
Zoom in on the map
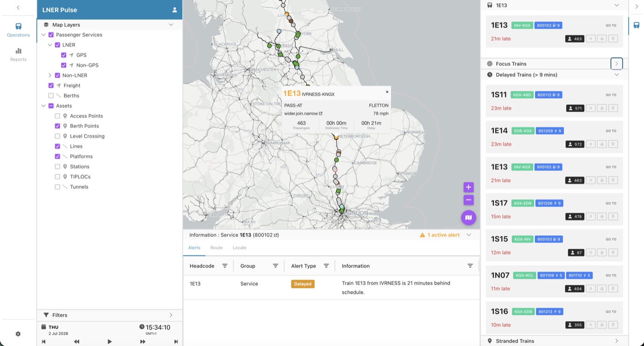[x=468, y=187]
